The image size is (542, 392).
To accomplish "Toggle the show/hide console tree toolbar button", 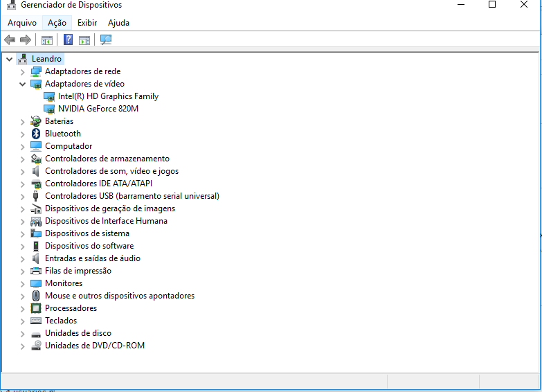I will coord(47,39).
